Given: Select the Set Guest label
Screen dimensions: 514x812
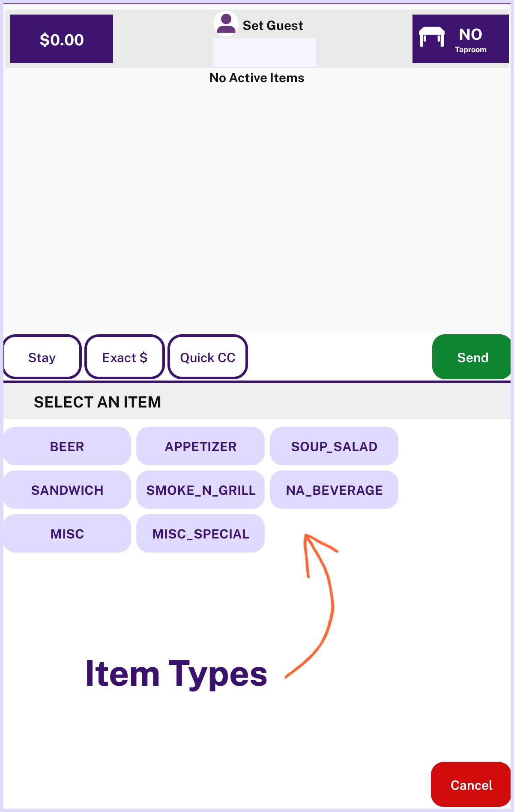Looking at the screenshot, I should click(273, 26).
